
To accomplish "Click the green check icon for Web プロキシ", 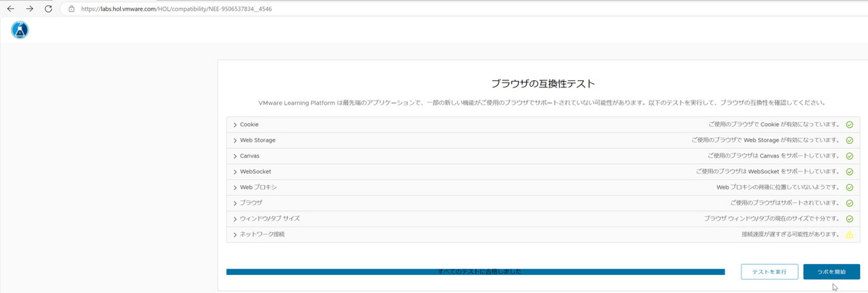I will [x=849, y=187].
